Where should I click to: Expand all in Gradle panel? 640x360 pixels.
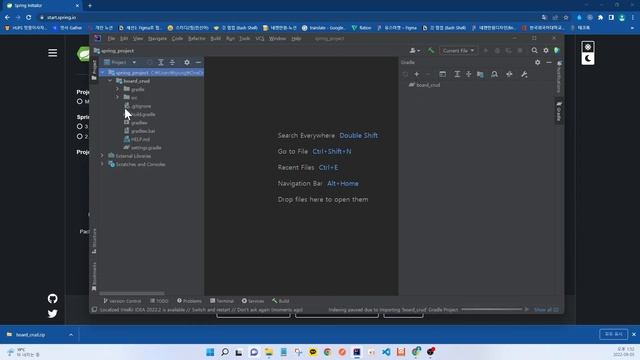(457, 74)
